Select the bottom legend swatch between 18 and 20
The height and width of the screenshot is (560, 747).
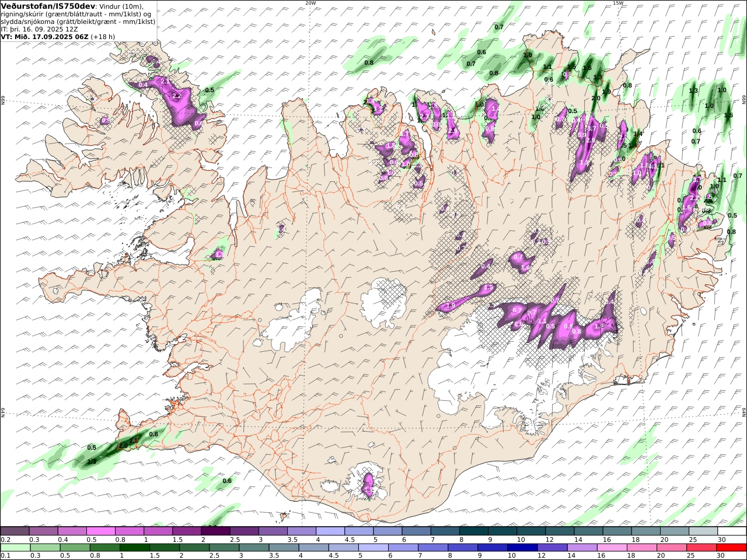point(641,548)
